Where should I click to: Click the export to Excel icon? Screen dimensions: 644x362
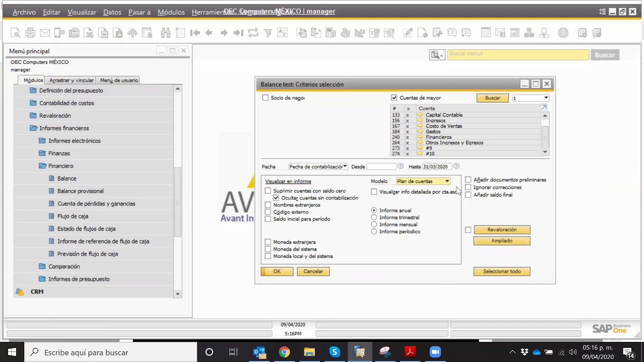pyautogui.click(x=89, y=33)
